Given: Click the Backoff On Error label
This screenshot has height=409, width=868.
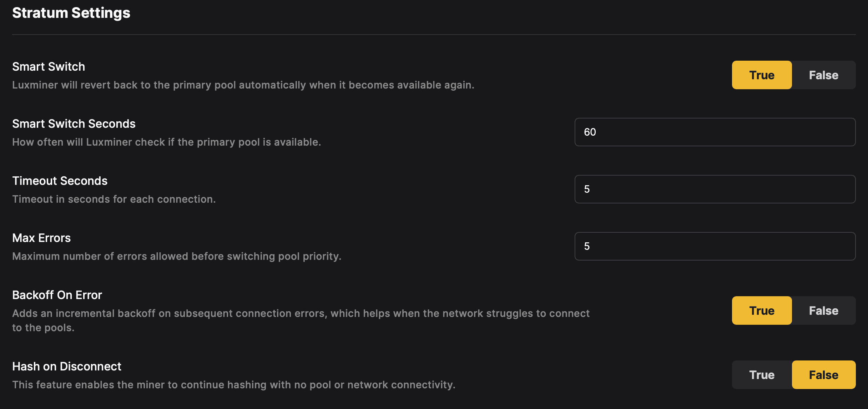Looking at the screenshot, I should pyautogui.click(x=57, y=295).
